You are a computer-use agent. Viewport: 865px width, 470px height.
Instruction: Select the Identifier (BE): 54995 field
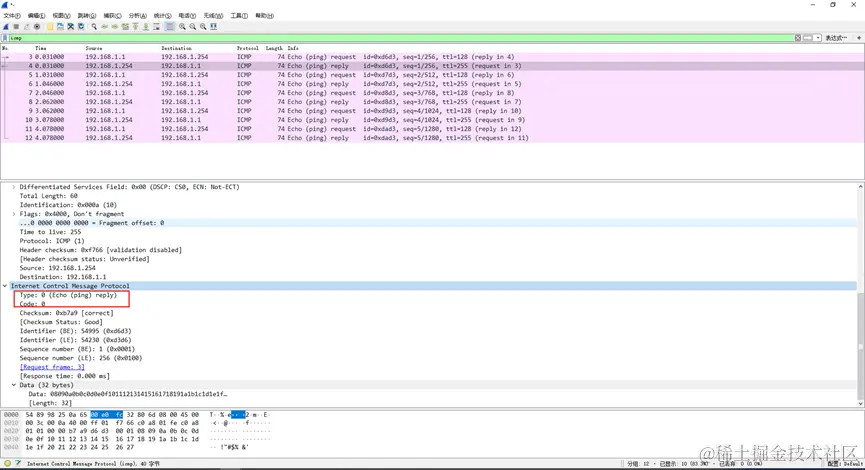76,331
